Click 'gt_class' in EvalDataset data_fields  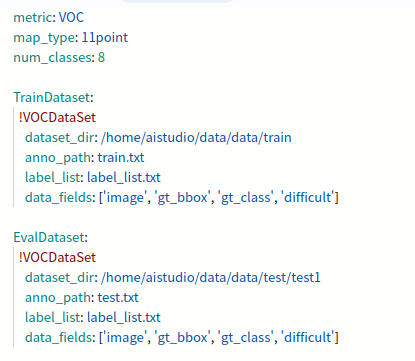246,337
